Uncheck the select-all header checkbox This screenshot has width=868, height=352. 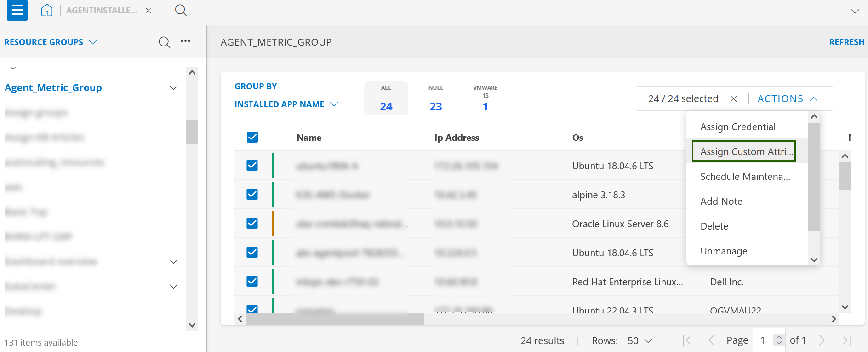click(x=252, y=137)
